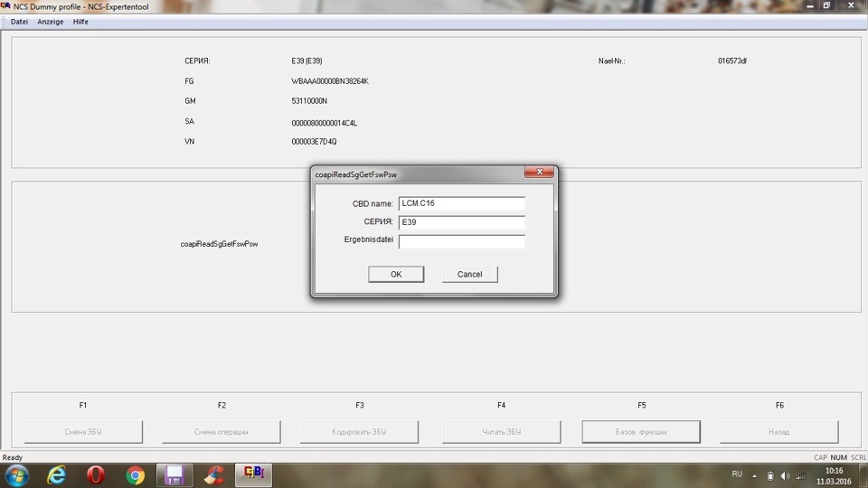The width and height of the screenshot is (868, 488).
Task: Close the coapiReadSgGetFswPsw dialog with X
Action: point(539,172)
